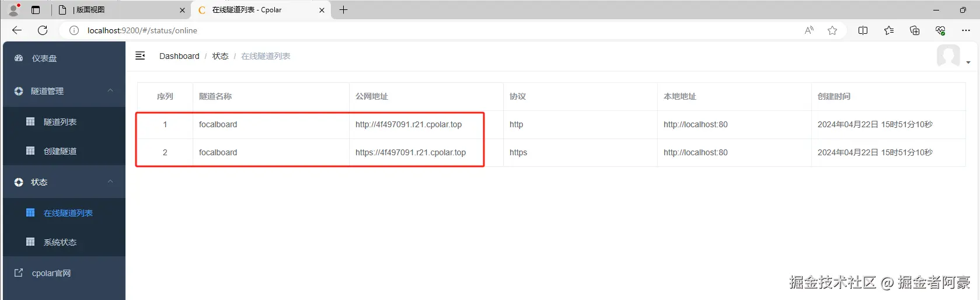Click the site information icon in address bar
The height and width of the screenshot is (300, 980).
pyautogui.click(x=74, y=30)
